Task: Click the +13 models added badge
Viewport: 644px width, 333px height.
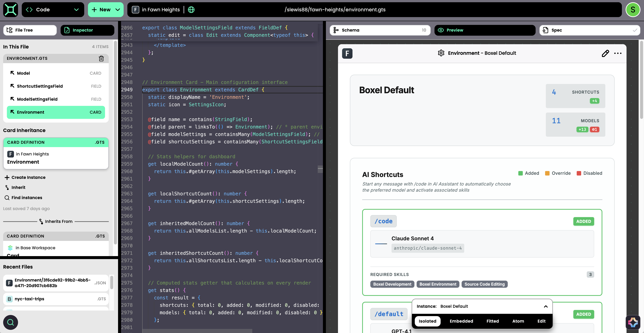Action: click(582, 129)
